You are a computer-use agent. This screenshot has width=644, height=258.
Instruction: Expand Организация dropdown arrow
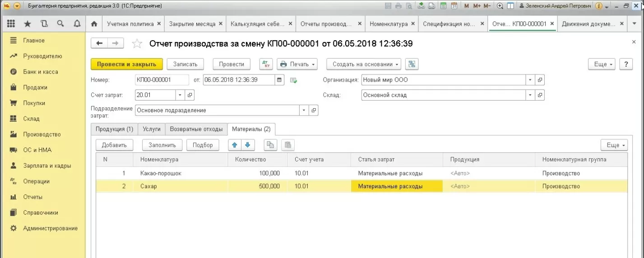530,80
